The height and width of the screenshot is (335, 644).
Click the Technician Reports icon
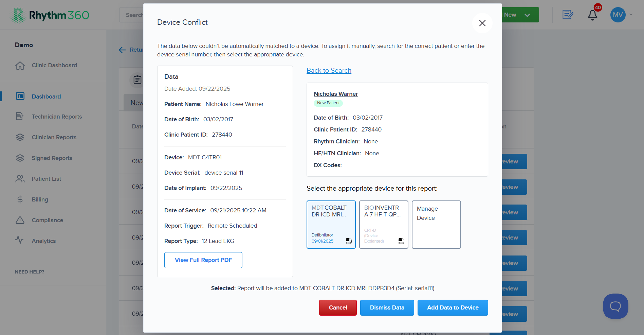click(x=20, y=117)
